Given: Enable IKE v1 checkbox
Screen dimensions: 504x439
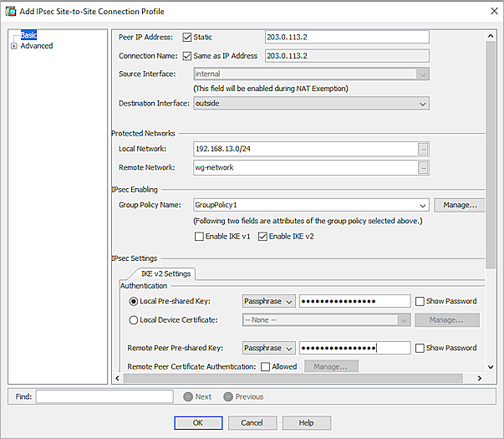Looking at the screenshot, I should [199, 237].
